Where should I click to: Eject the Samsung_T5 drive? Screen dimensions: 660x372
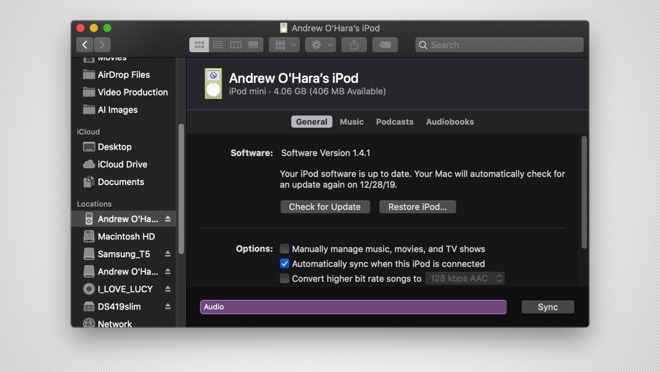click(168, 254)
